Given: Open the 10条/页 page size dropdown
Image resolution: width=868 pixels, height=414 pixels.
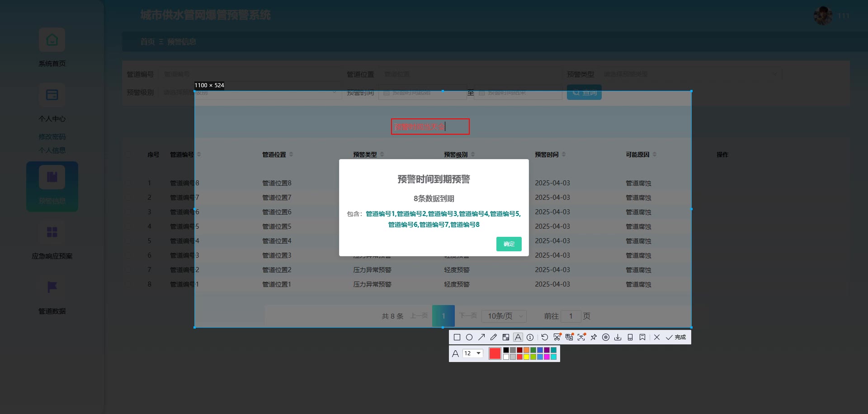Looking at the screenshot, I should [x=504, y=316].
